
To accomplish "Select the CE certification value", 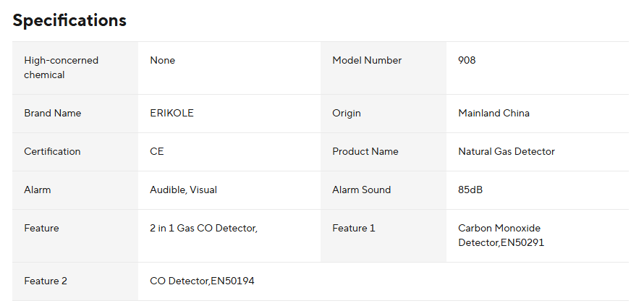I will [157, 151].
